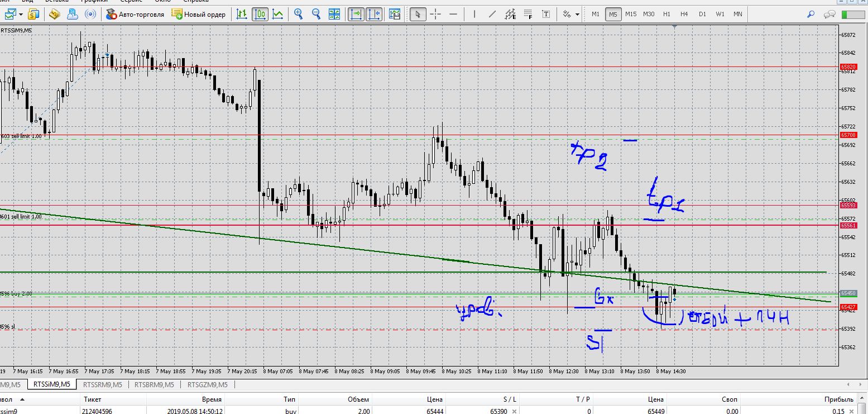
Task: Switch to M30 timeframe
Action: [649, 14]
